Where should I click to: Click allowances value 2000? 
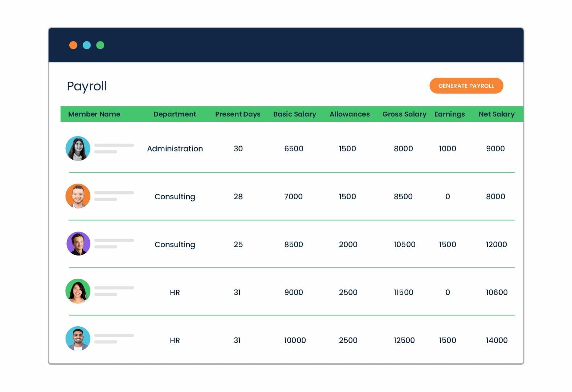click(x=348, y=244)
